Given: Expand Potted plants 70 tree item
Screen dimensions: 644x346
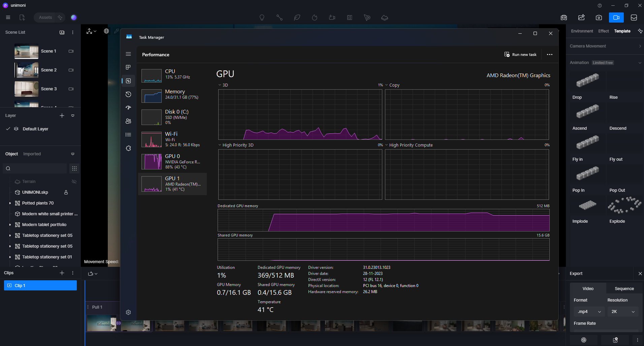Looking at the screenshot, I should [x=10, y=203].
